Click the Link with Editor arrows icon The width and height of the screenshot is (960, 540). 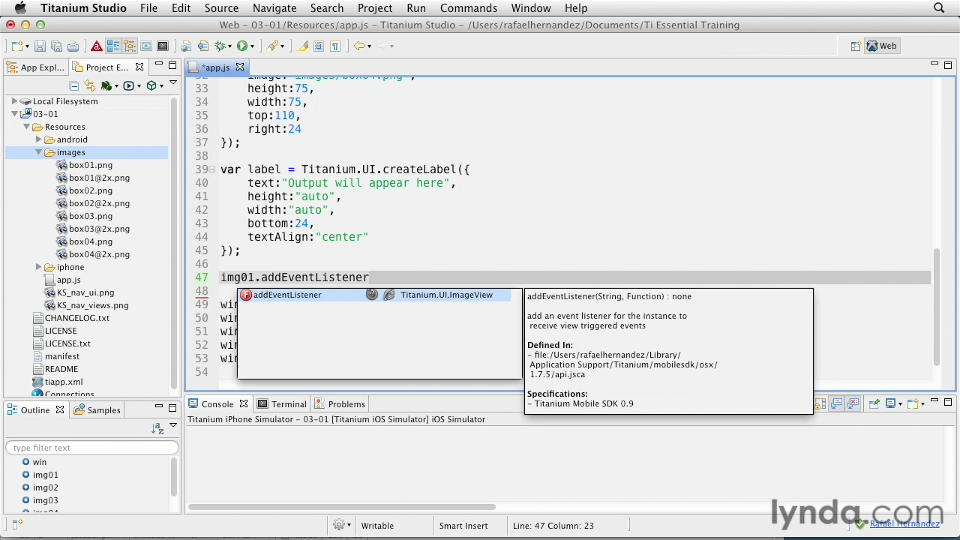pos(90,86)
